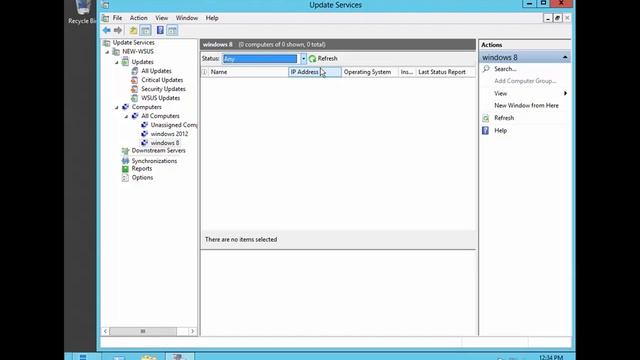The width and height of the screenshot is (640, 360).
Task: Sort by Name column header
Action: pyautogui.click(x=249, y=72)
